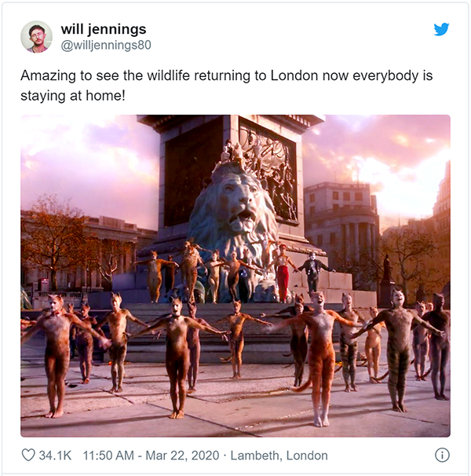Open will jennings' profile picture
This screenshot has width=471, height=476.
pos(36,37)
